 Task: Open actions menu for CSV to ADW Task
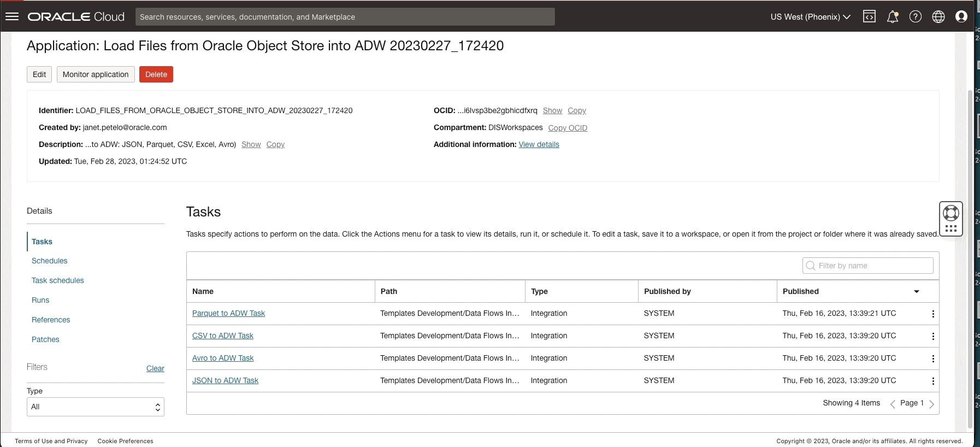[x=933, y=336]
